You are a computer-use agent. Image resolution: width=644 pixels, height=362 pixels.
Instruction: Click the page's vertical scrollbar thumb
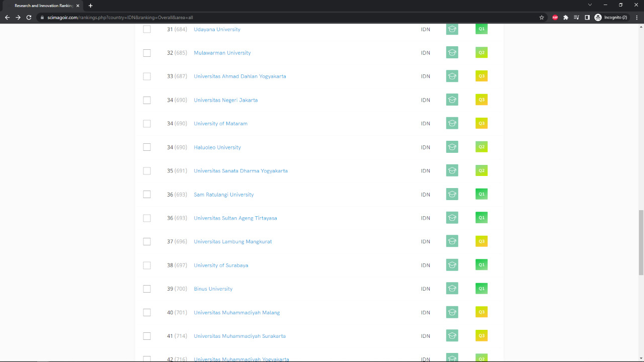[641, 243]
